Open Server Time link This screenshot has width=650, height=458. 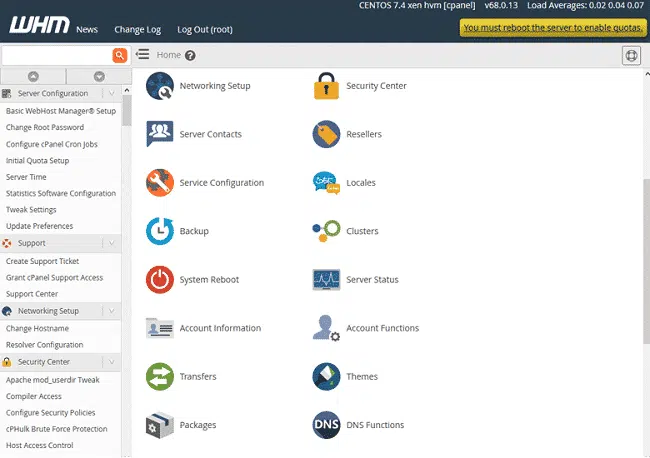coord(26,177)
